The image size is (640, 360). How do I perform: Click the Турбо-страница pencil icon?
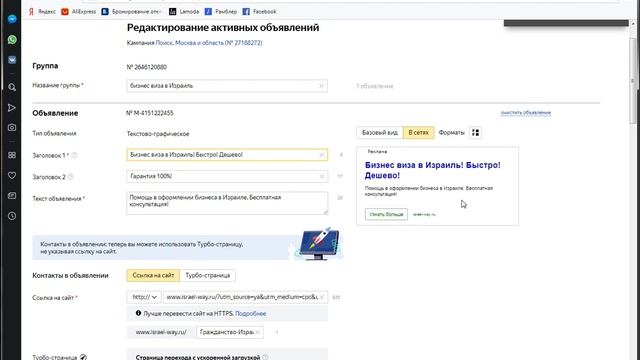click(83, 357)
